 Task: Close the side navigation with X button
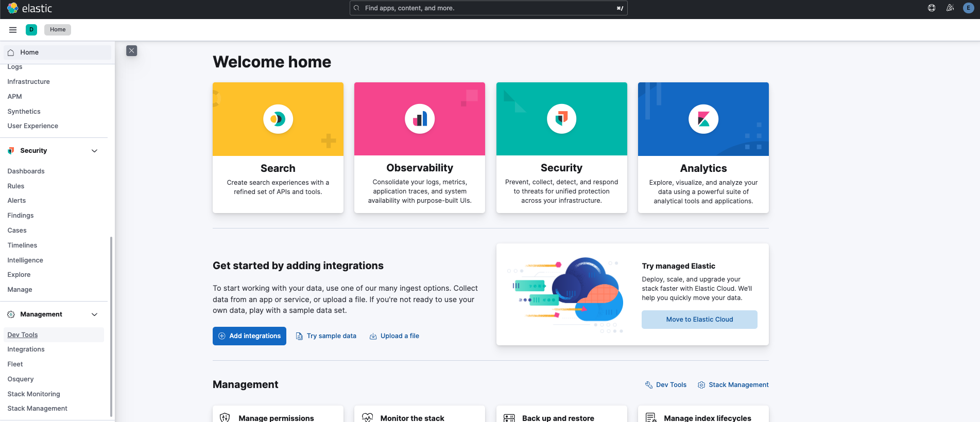pos(132,50)
